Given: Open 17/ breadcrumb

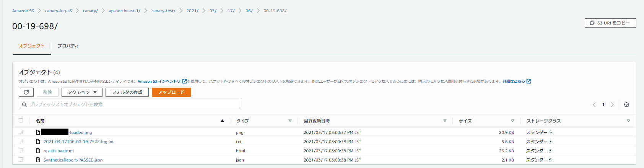Looking at the screenshot, I should click(231, 11).
